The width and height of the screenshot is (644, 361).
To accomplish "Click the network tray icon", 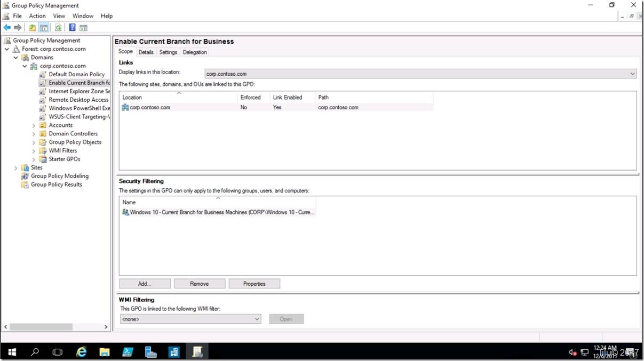I will point(585,352).
